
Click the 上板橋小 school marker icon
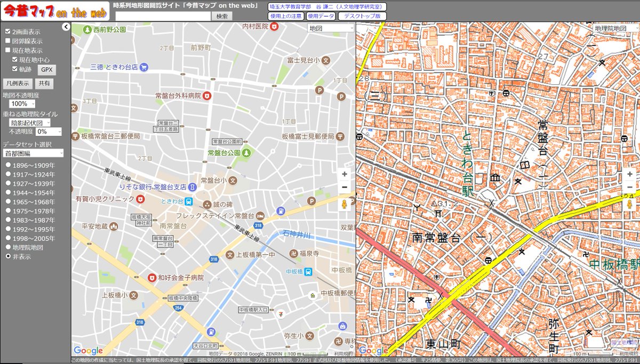[134, 295]
